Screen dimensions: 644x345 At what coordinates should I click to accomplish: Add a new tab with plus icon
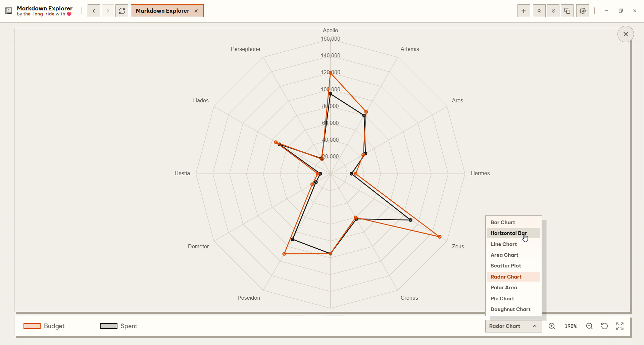[x=524, y=11]
